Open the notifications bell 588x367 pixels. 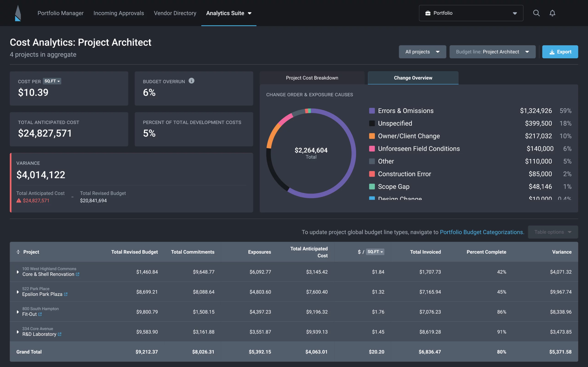tap(552, 13)
